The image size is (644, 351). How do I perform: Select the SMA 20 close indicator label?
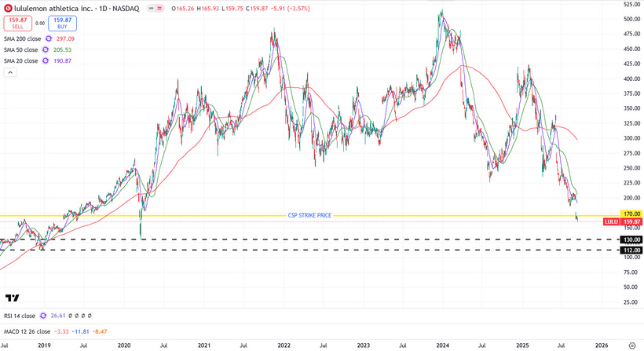[20, 60]
